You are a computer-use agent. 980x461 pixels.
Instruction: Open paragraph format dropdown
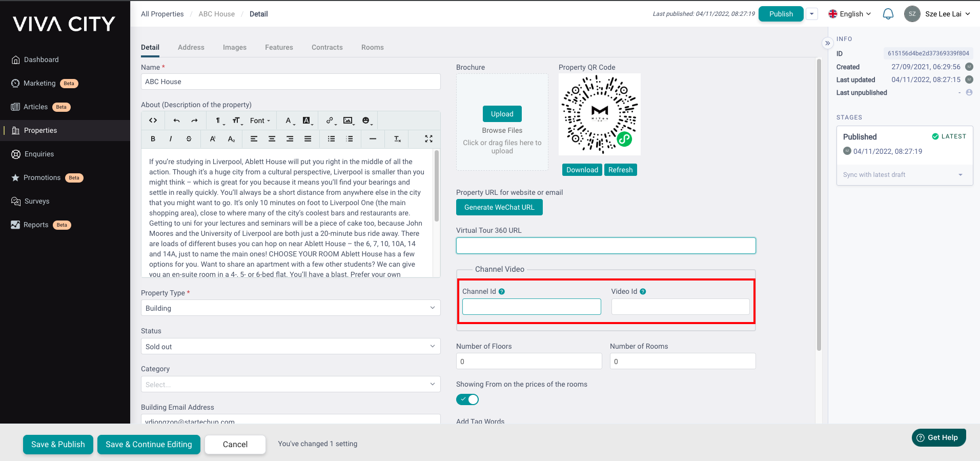point(219,121)
